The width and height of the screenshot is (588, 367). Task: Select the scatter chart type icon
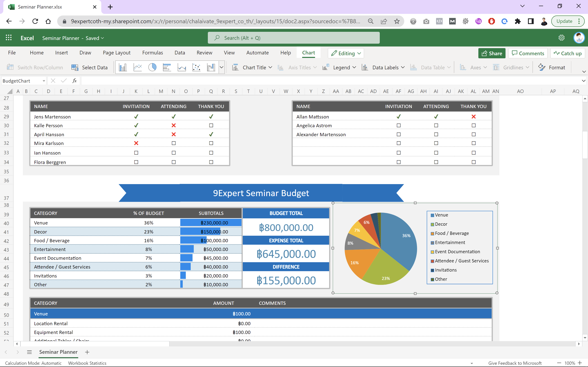[x=196, y=67]
